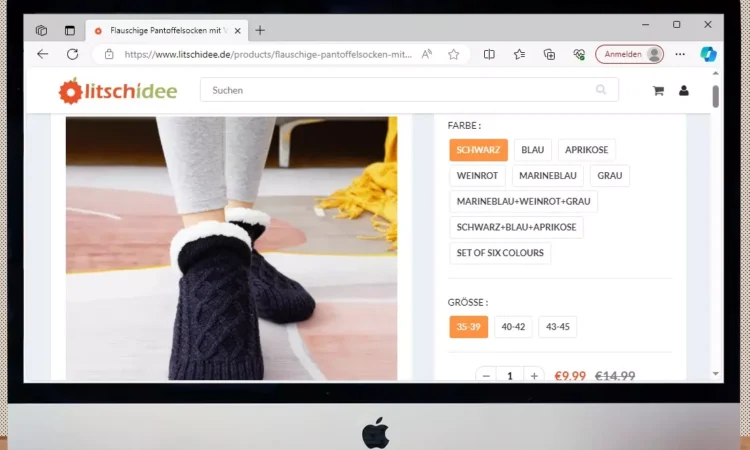Click the quantity field showing 1
Image resolution: width=750 pixels, height=450 pixels.
click(510, 376)
